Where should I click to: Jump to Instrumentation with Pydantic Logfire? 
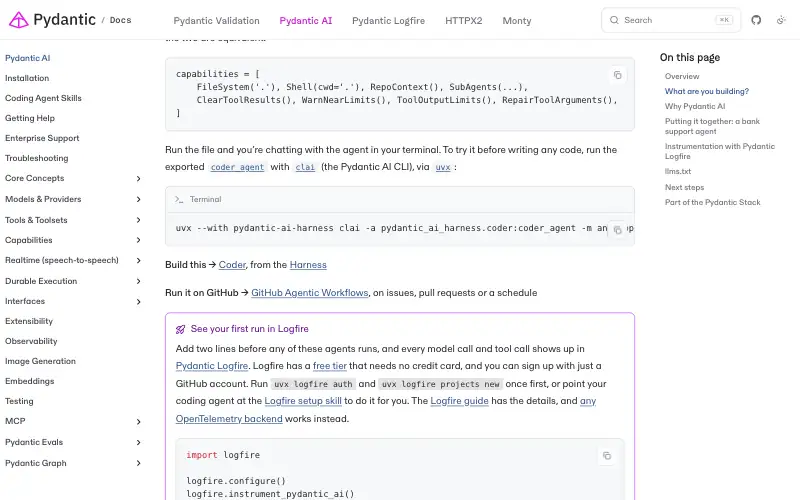coord(719,151)
